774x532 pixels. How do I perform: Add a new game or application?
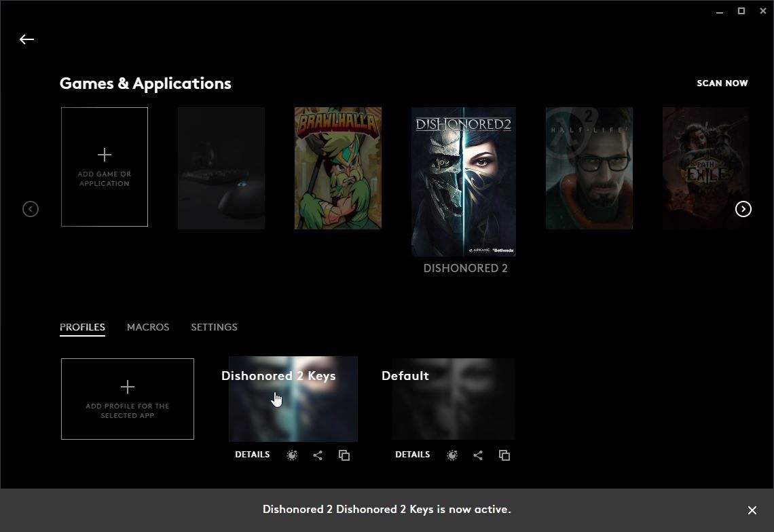click(105, 167)
